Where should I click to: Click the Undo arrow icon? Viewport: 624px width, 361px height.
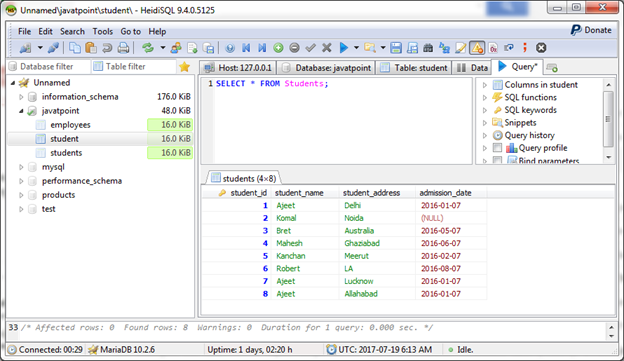click(x=107, y=48)
